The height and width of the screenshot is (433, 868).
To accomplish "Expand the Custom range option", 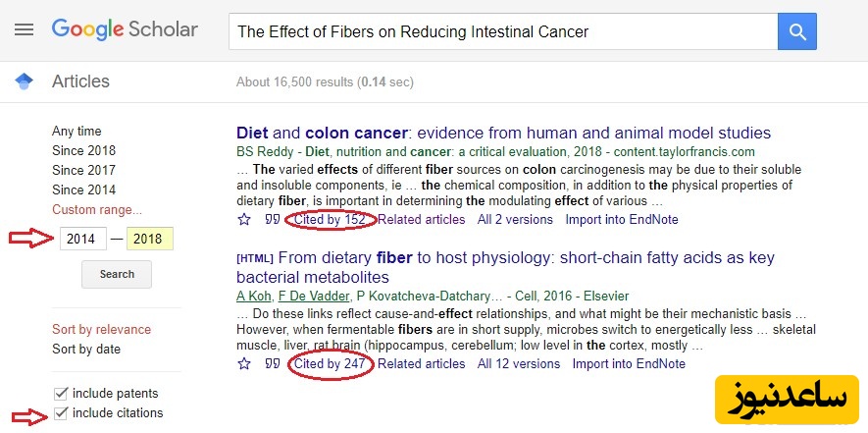I will pyautogui.click(x=97, y=209).
